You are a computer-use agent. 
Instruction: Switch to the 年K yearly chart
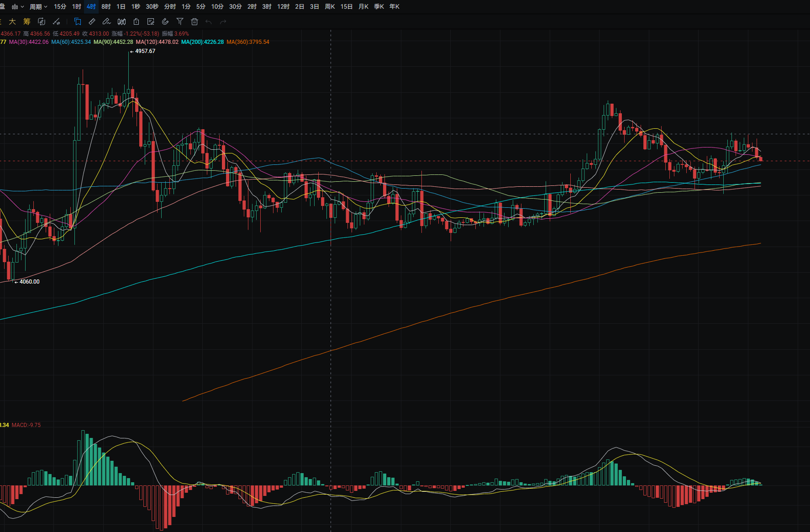tap(394, 7)
